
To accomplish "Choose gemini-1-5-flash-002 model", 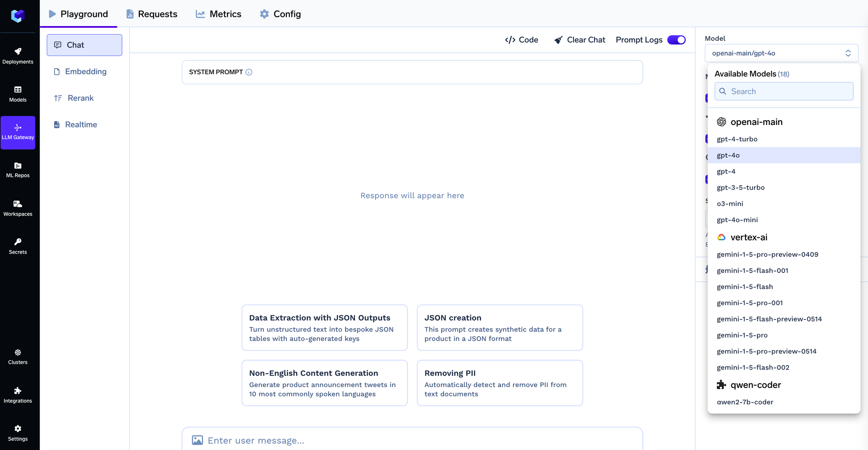I will click(753, 368).
